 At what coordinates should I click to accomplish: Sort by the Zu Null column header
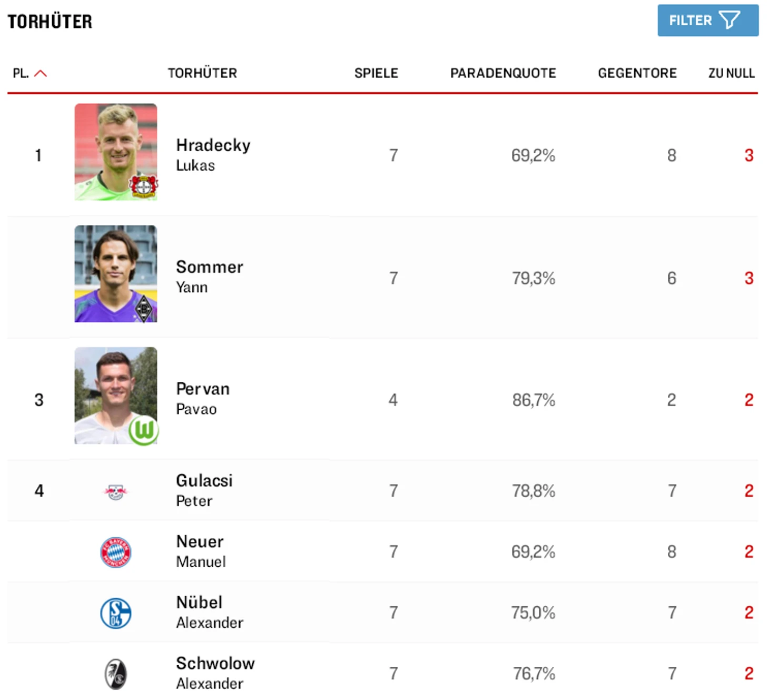coord(731,73)
